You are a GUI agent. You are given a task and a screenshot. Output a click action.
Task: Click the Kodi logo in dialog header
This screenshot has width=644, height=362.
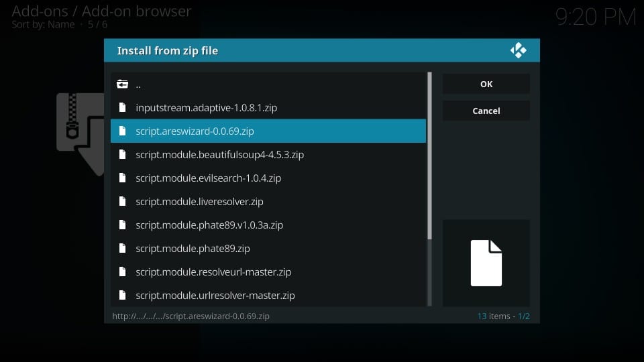[519, 50]
